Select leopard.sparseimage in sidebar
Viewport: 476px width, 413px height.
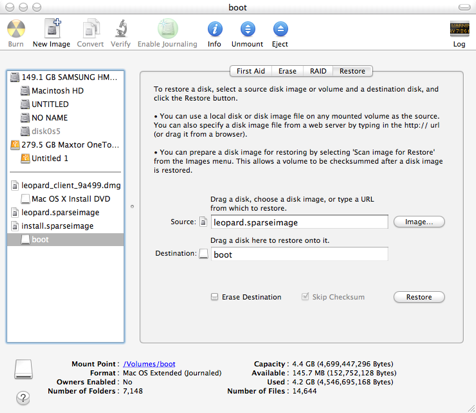[x=65, y=212]
